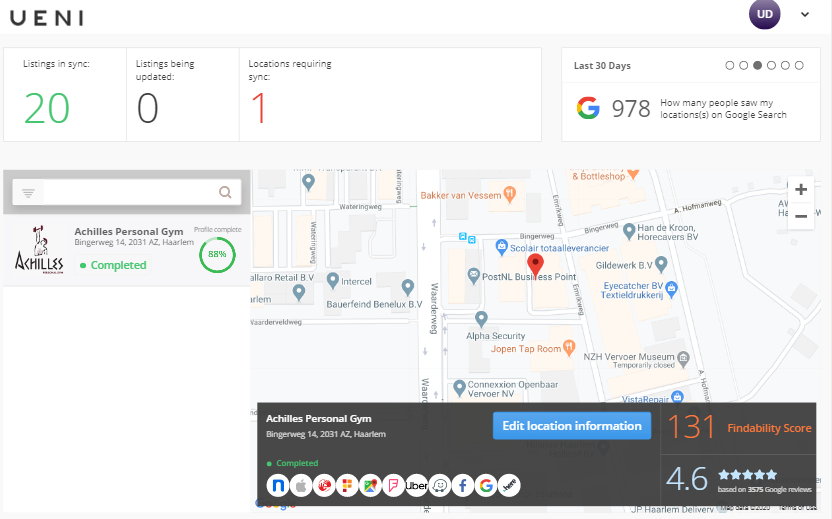Click the Jopen Tap Room map marker
This screenshot has height=519, width=832.
coord(569,348)
